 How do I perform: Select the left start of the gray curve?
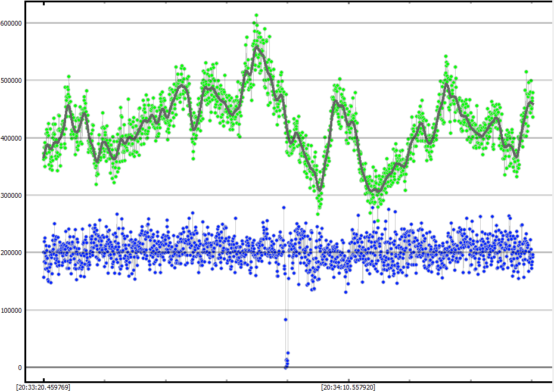point(43,158)
